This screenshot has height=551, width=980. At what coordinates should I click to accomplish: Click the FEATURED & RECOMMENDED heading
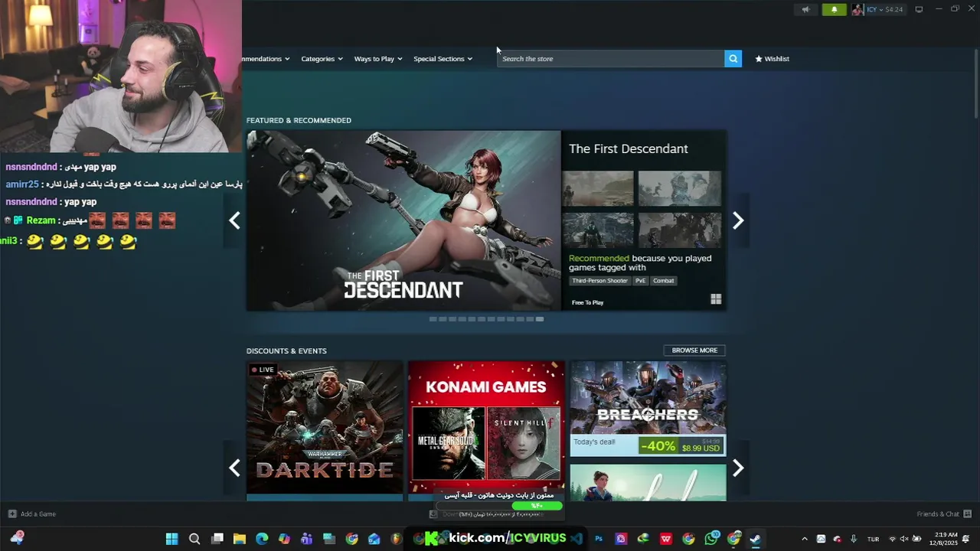click(299, 120)
